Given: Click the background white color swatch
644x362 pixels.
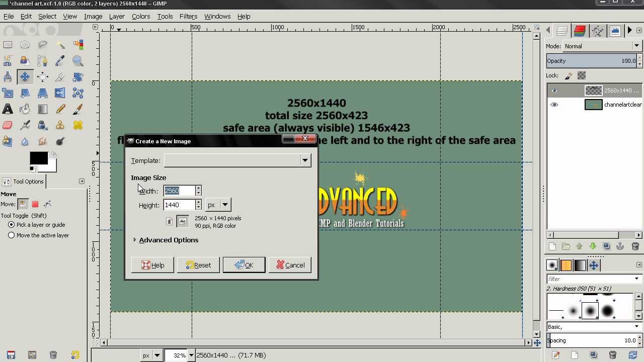Looking at the screenshot, I should pos(52,167).
